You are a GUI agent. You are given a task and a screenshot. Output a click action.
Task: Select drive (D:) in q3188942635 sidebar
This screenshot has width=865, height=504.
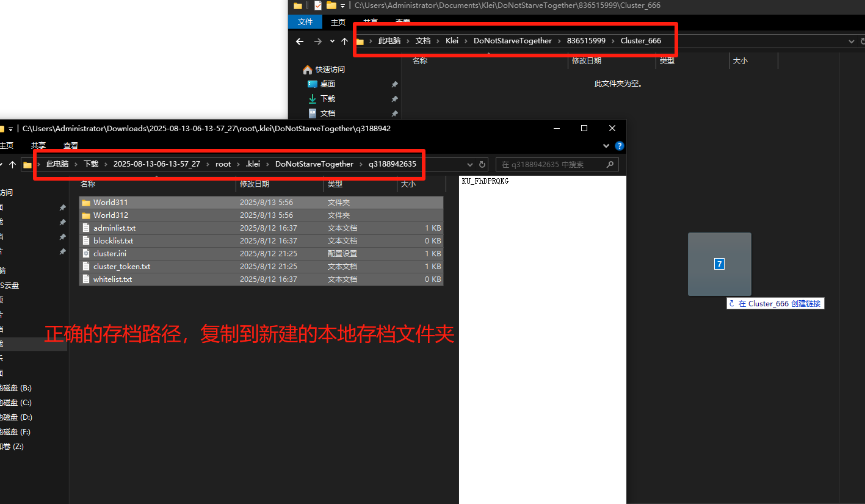tap(16, 417)
